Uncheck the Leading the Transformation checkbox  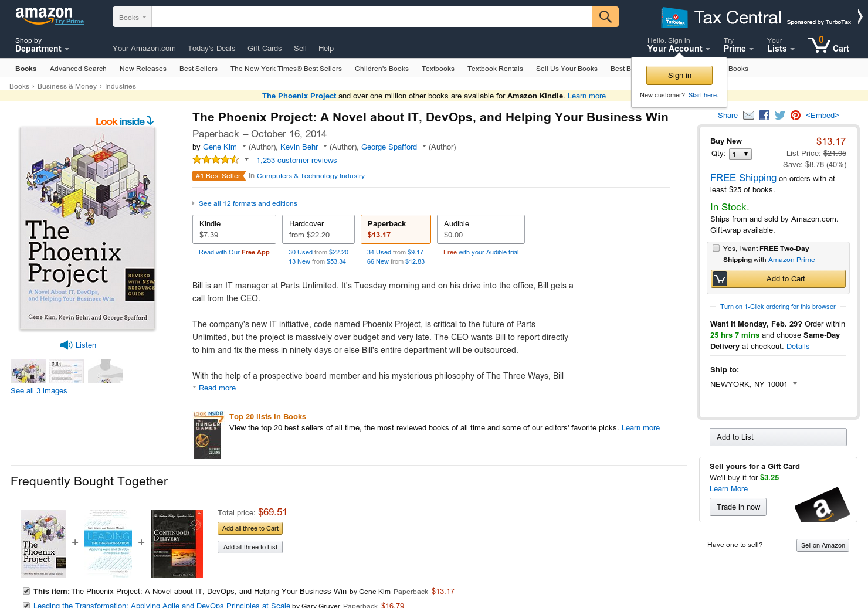tap(26, 605)
